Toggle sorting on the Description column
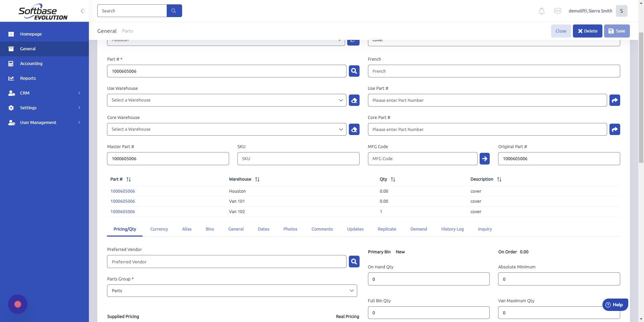Screen dimensions: 644x322 [x=499, y=179]
